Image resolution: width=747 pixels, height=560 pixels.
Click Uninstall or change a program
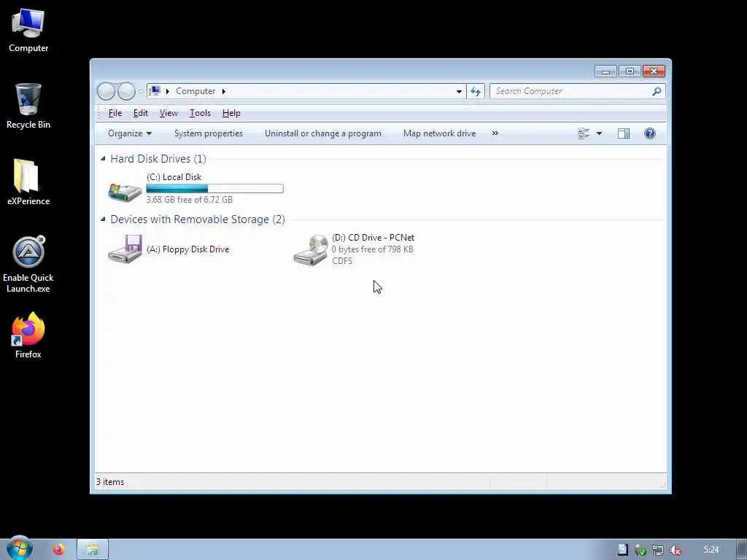point(323,133)
